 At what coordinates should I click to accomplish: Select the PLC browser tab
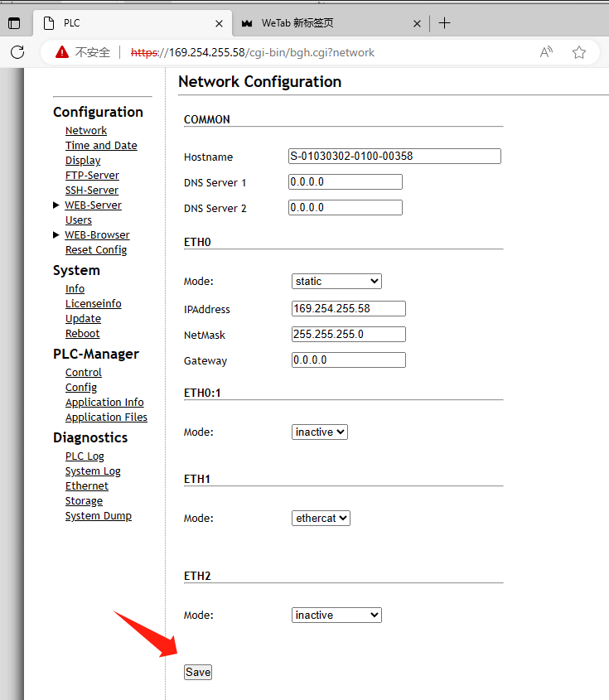click(x=133, y=22)
